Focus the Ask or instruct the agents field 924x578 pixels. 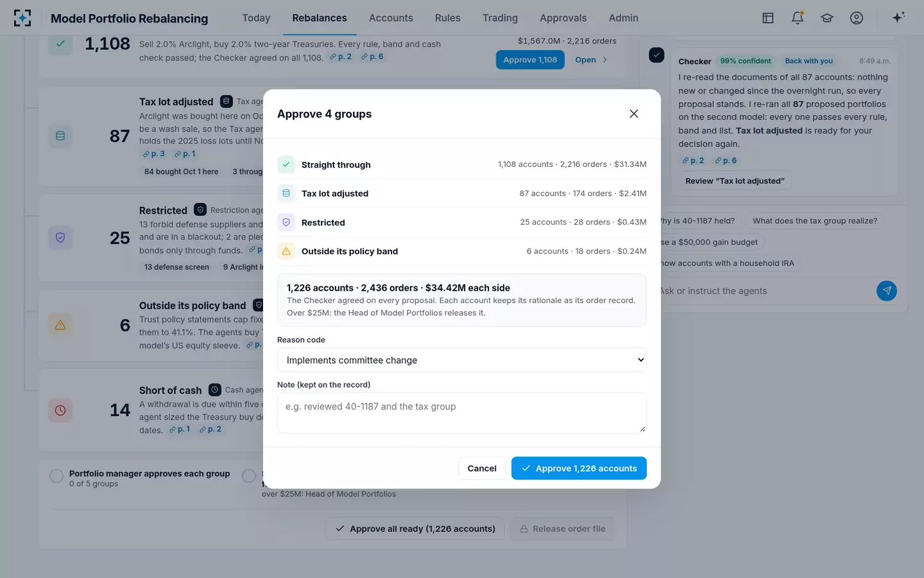pos(764,291)
